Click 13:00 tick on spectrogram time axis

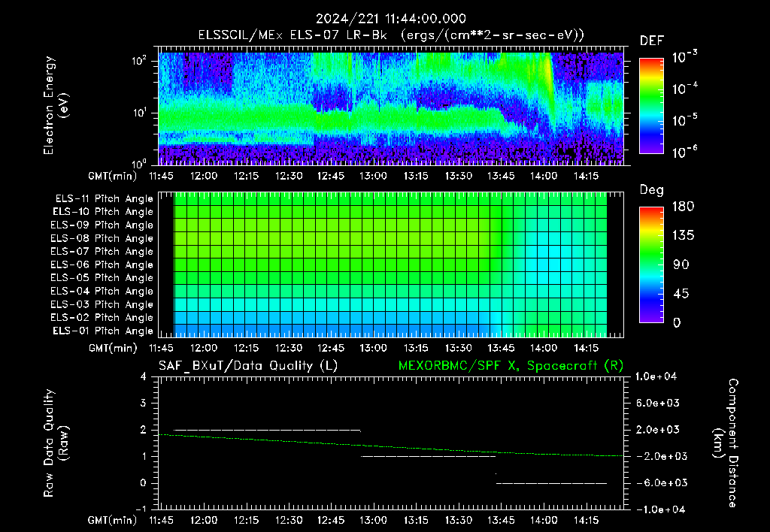[x=373, y=176]
